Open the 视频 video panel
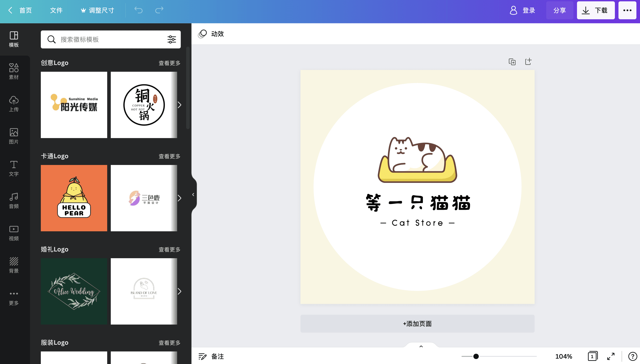 (14, 233)
